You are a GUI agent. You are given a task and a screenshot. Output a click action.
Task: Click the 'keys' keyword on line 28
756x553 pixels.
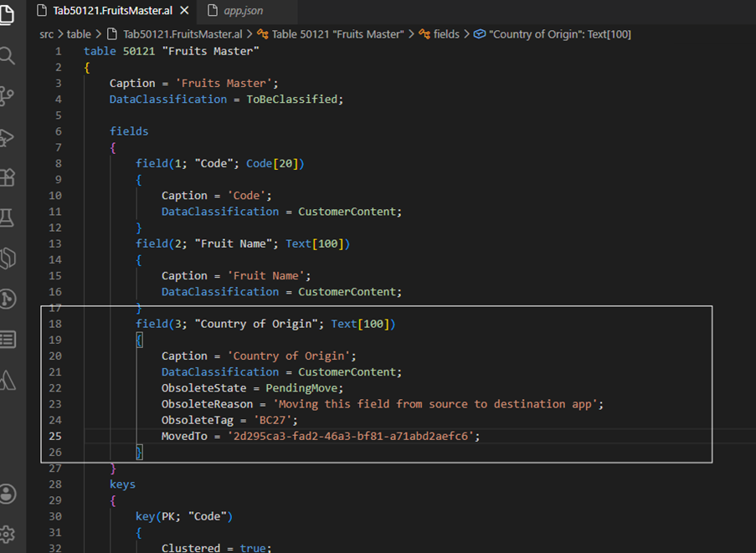(x=122, y=484)
